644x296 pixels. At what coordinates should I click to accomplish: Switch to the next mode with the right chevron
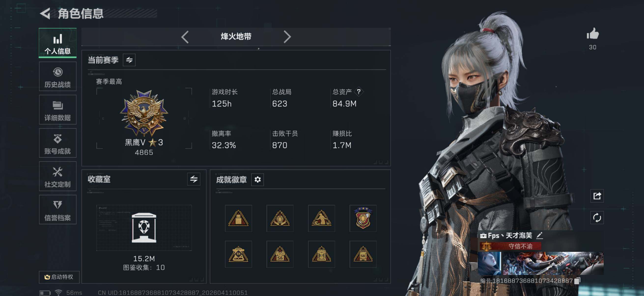tap(287, 37)
